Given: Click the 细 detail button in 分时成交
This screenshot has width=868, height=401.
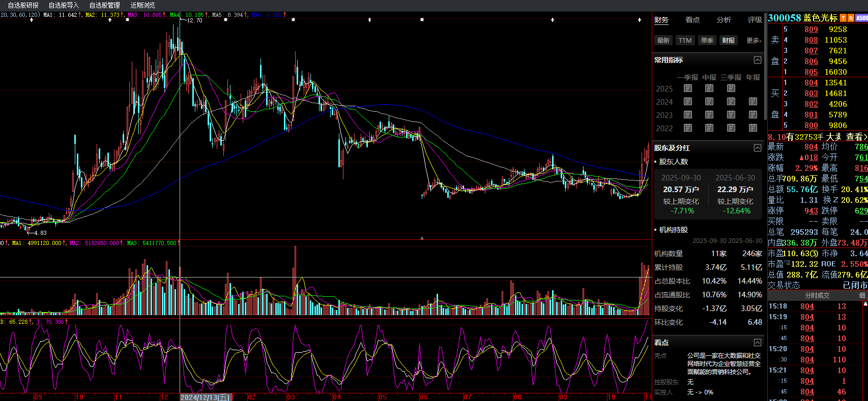Looking at the screenshot, I should [862, 295].
